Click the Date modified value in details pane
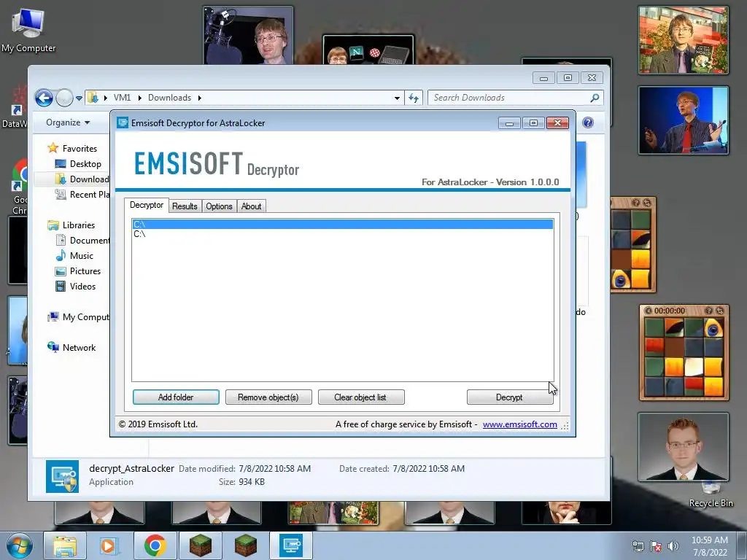This screenshot has height=560, width=747. (274, 469)
